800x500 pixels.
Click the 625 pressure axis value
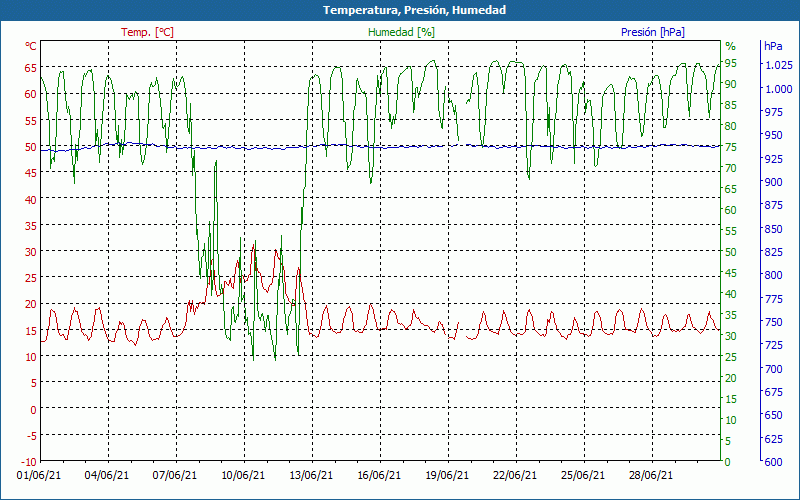[x=773, y=439]
